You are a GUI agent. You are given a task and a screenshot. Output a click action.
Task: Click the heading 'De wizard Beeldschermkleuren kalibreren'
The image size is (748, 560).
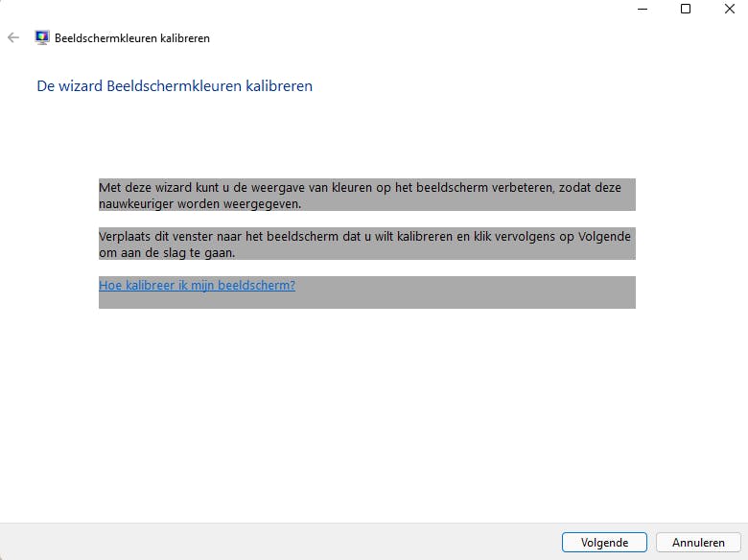(175, 86)
